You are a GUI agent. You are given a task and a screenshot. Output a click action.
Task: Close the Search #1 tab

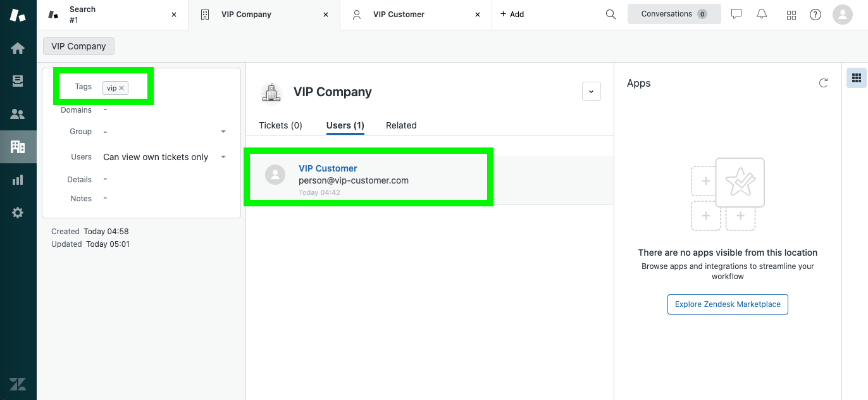tap(174, 15)
